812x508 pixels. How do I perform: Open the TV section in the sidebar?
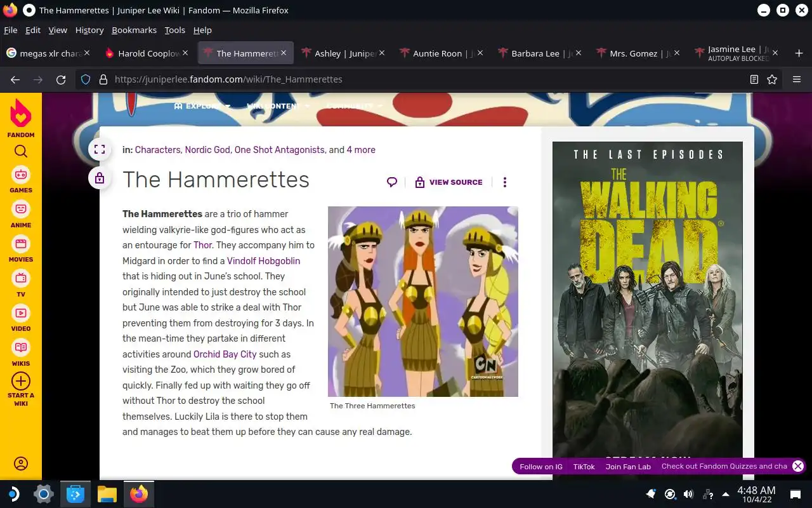pyautogui.click(x=21, y=284)
